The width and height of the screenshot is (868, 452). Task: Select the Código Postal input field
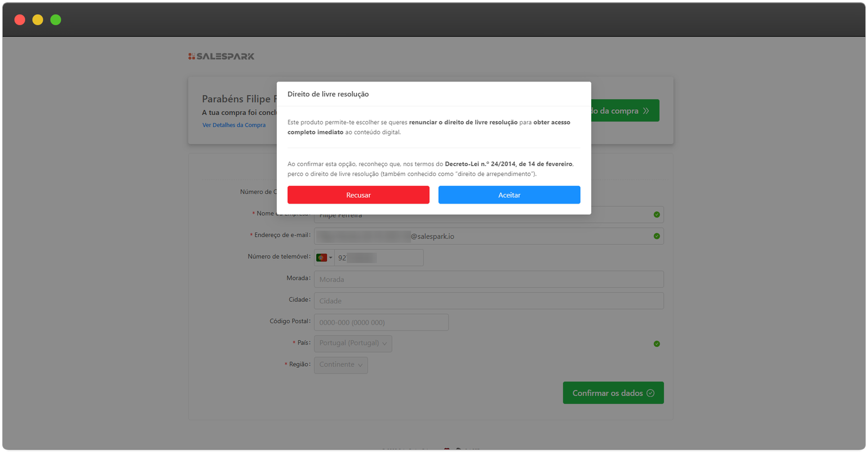pyautogui.click(x=381, y=322)
